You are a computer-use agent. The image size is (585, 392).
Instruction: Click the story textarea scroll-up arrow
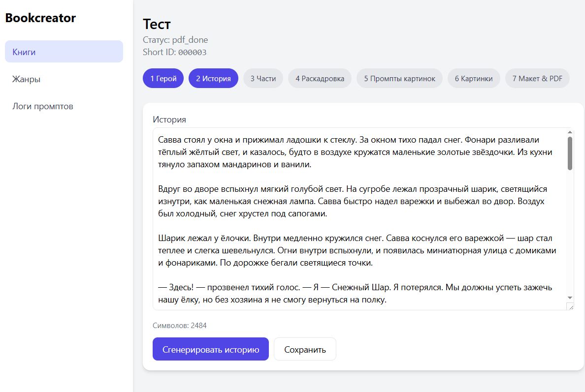tap(570, 132)
